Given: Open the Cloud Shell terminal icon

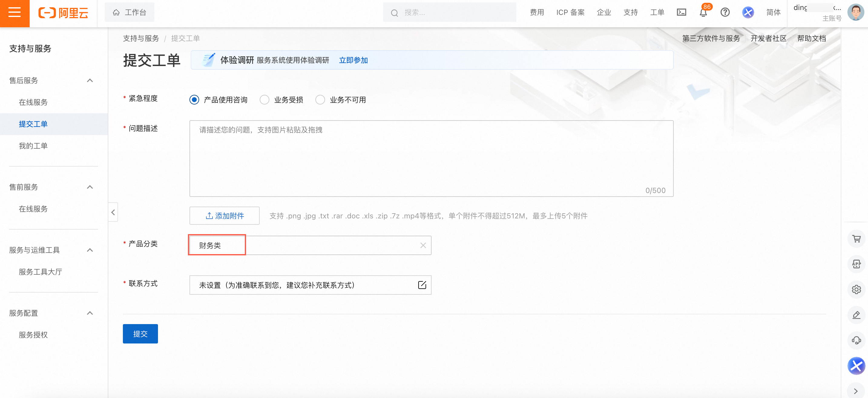Looking at the screenshot, I should point(681,12).
